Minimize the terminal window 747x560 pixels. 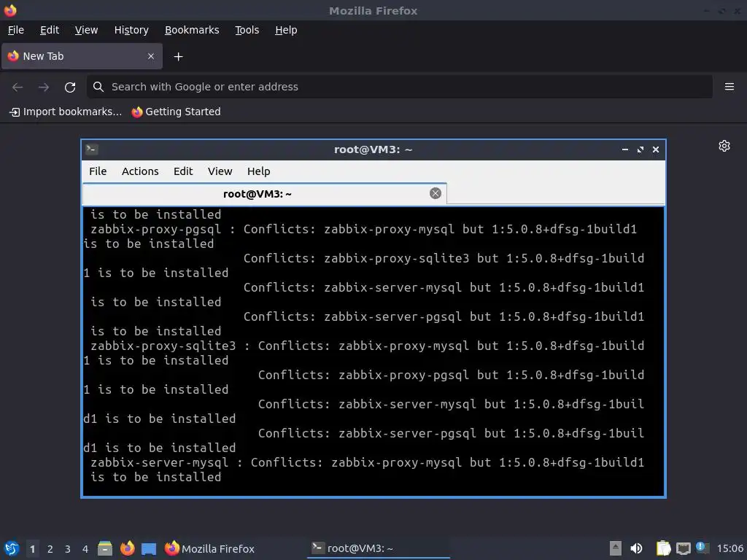[625, 149]
